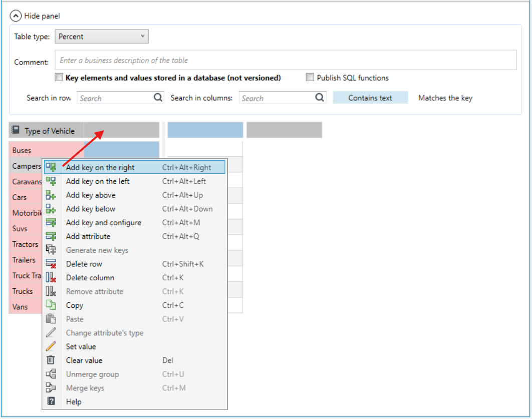Select the Suvs row key
The height and width of the screenshot is (419, 532).
coord(26,228)
